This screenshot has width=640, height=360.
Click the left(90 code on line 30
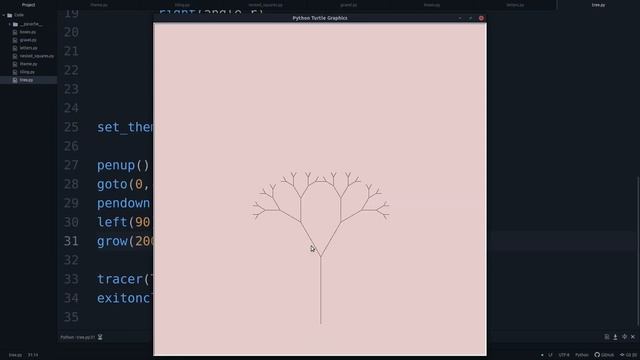(x=124, y=222)
